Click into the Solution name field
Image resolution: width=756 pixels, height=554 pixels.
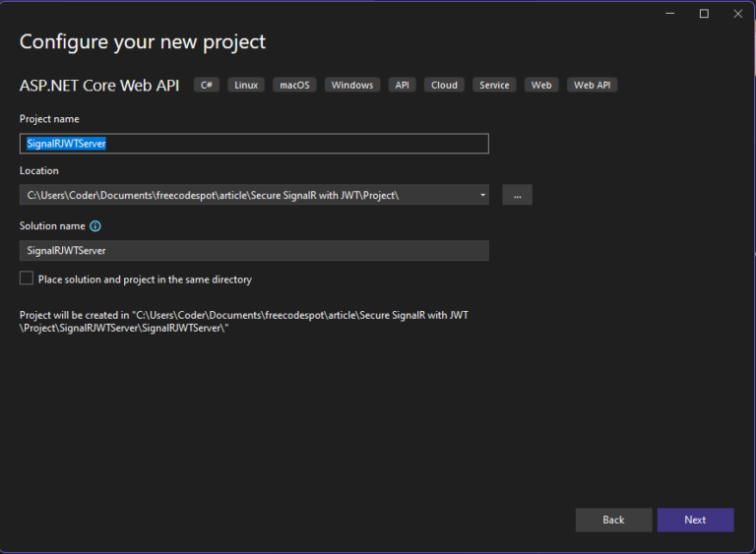pyautogui.click(x=254, y=251)
